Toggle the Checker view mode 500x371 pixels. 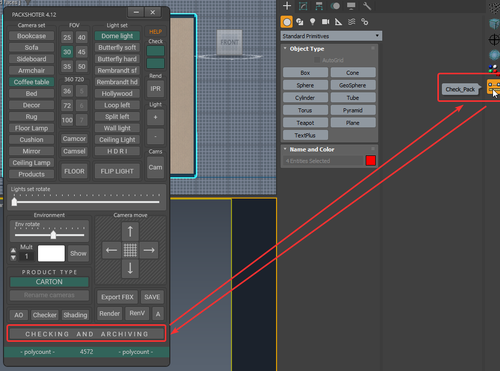coord(45,315)
